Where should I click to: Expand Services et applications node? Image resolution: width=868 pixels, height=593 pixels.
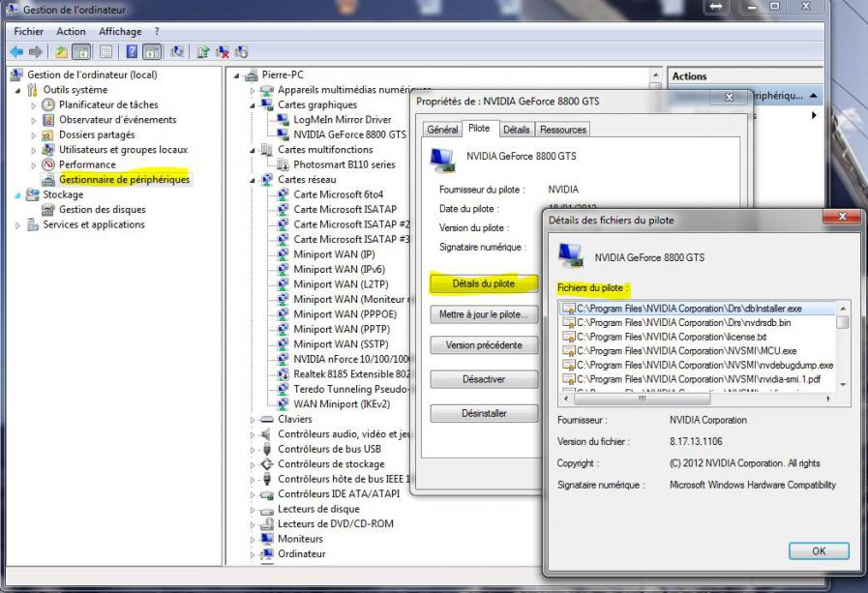pos(17,225)
